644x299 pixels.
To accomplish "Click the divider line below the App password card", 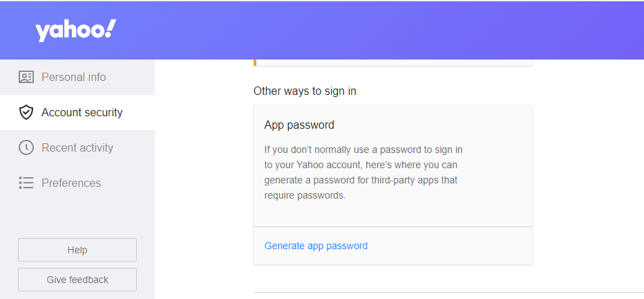I will click(x=448, y=292).
